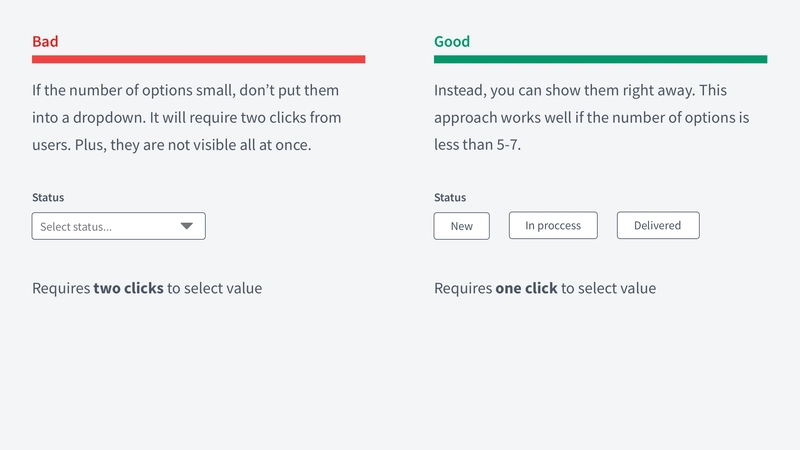Click the Bad description paragraph

(x=187, y=117)
